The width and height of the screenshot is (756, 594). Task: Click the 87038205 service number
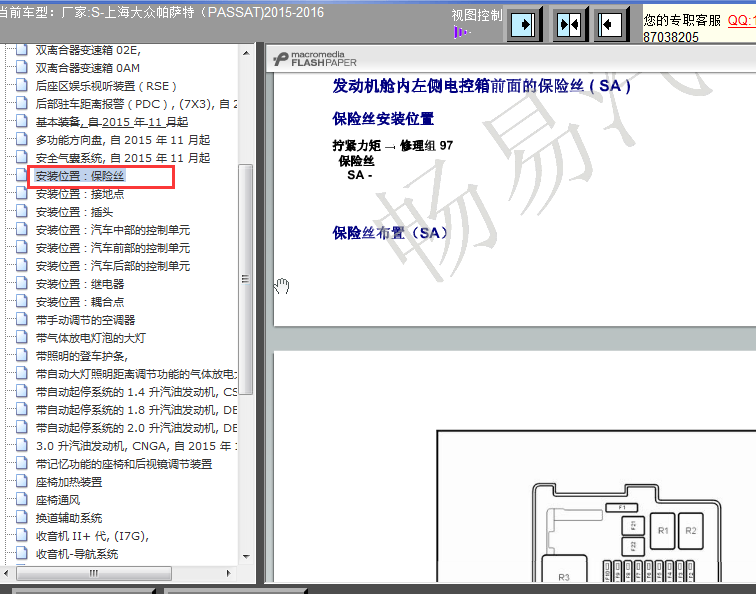tap(671, 37)
